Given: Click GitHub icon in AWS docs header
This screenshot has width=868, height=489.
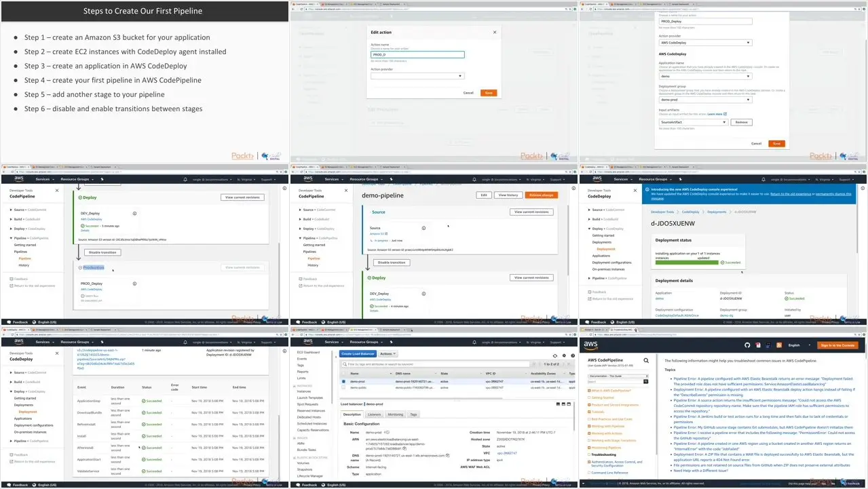Looking at the screenshot, I should coord(747,345).
